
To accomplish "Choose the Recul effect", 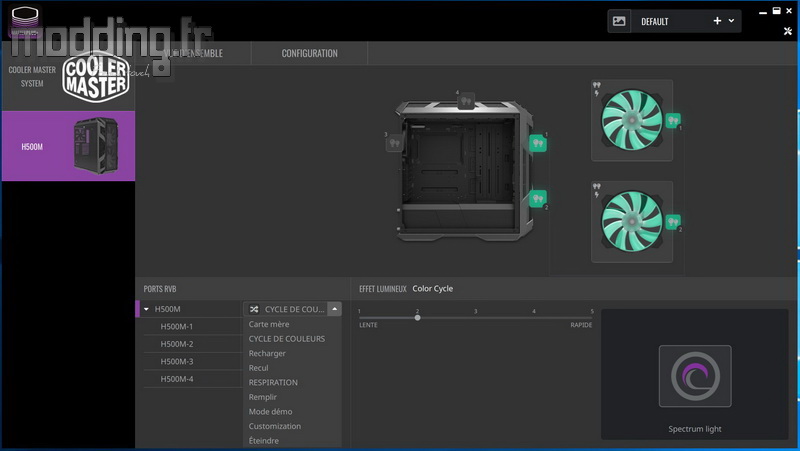I will (258, 368).
